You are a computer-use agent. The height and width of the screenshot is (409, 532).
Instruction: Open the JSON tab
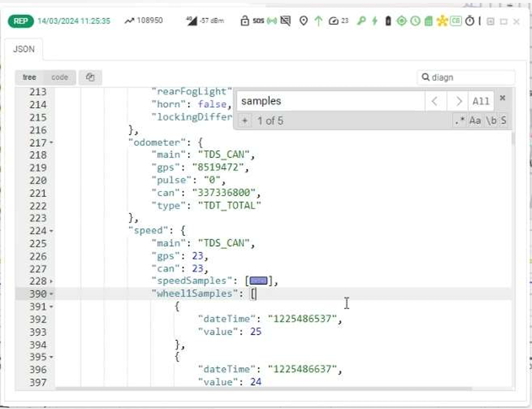pyautogui.click(x=24, y=50)
